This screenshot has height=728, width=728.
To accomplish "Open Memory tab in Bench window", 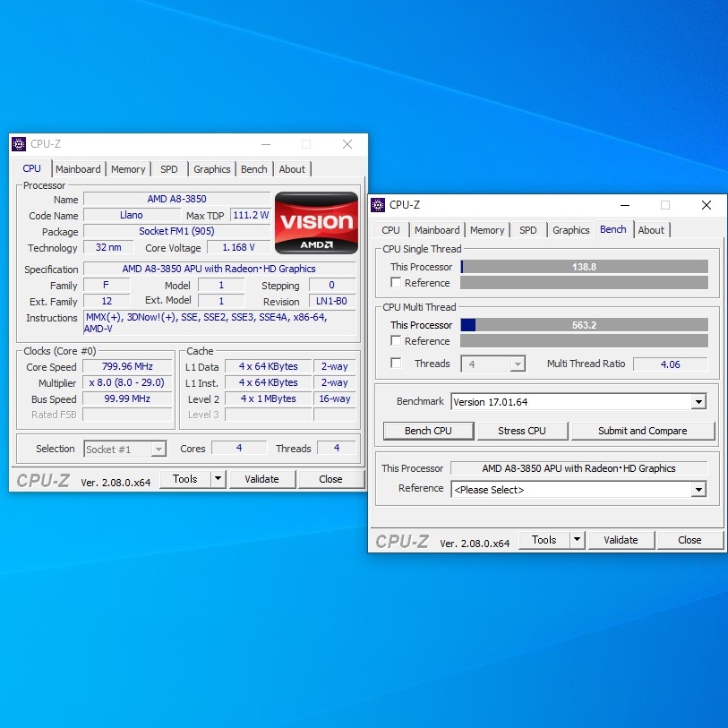I will pyautogui.click(x=487, y=230).
